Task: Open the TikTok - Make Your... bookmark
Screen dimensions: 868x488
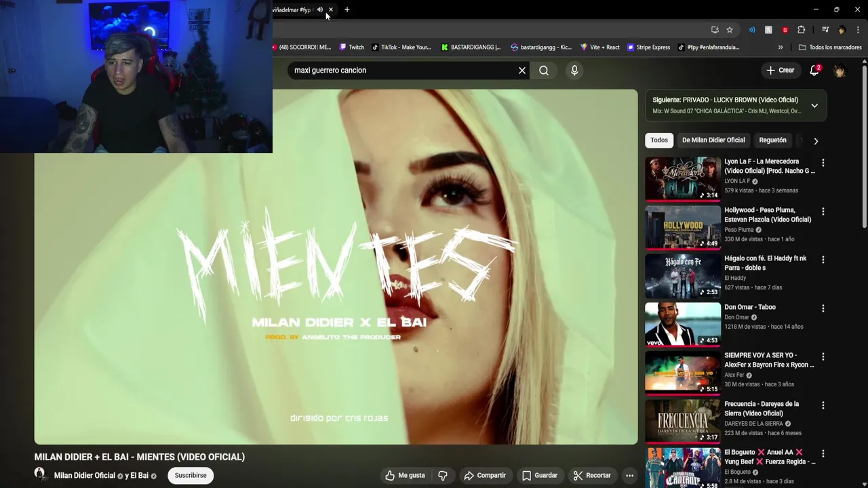Action: [x=401, y=47]
